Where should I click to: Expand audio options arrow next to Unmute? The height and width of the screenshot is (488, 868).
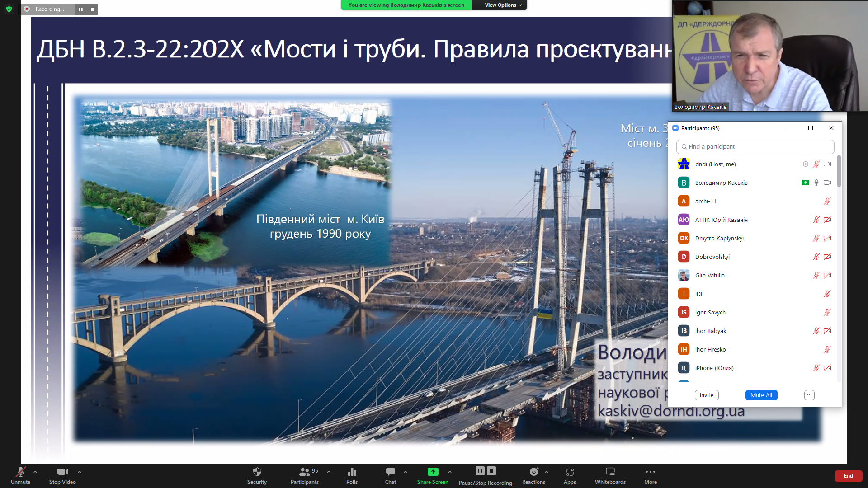point(35,472)
